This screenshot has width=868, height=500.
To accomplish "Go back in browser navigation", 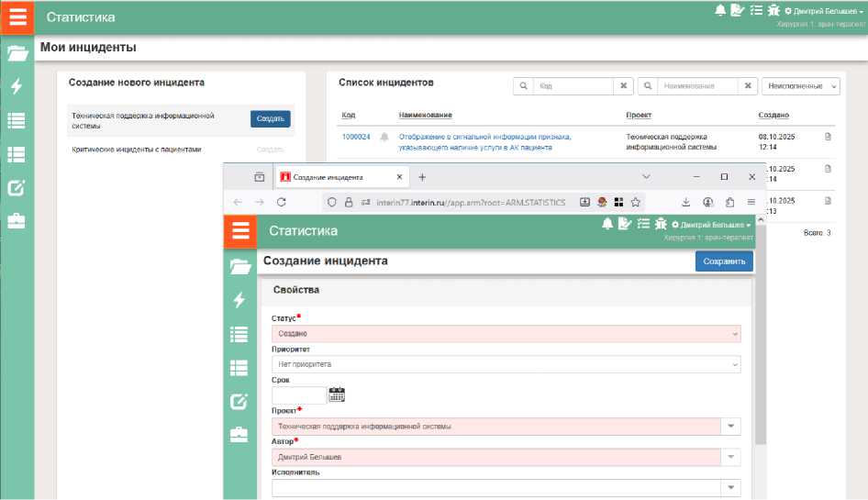I will pos(238,202).
